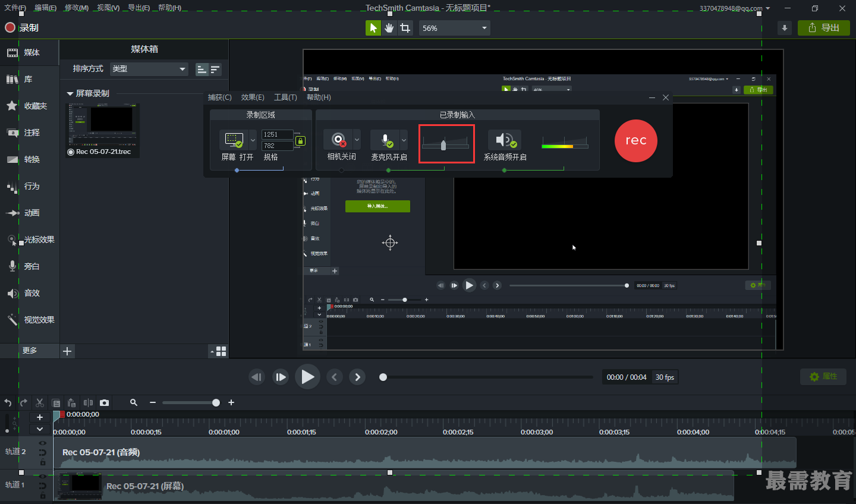Lock 轨道 2 with its padlock icon

pyautogui.click(x=43, y=462)
